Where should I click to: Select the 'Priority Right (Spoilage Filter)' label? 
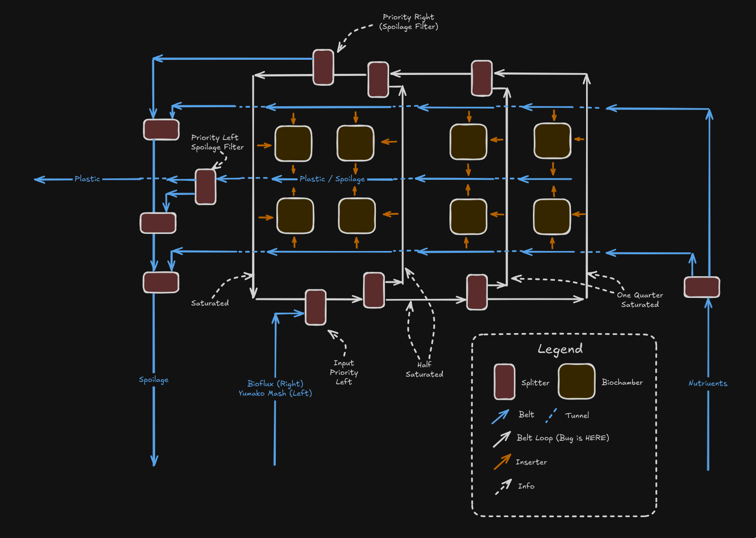pos(409,22)
